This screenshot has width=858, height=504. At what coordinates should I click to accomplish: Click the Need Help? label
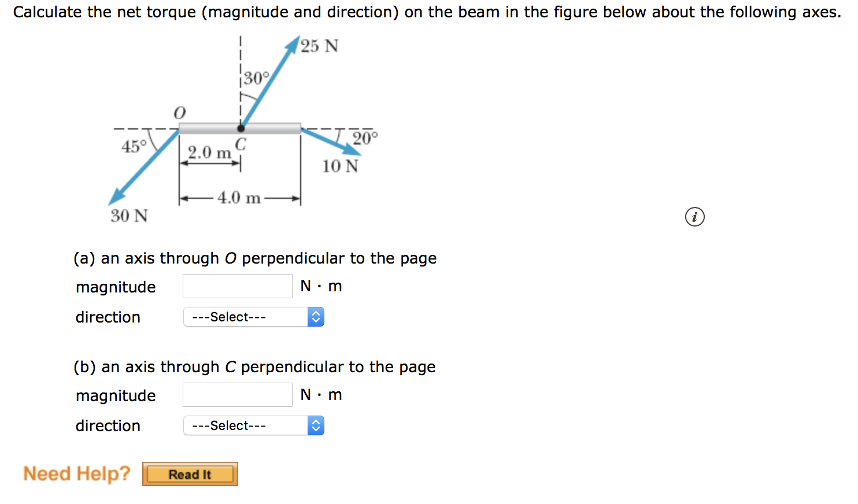[x=77, y=473]
